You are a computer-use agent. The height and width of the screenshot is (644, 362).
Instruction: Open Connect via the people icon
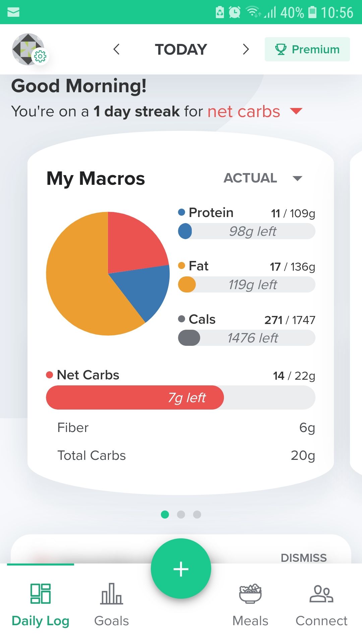coord(321,594)
